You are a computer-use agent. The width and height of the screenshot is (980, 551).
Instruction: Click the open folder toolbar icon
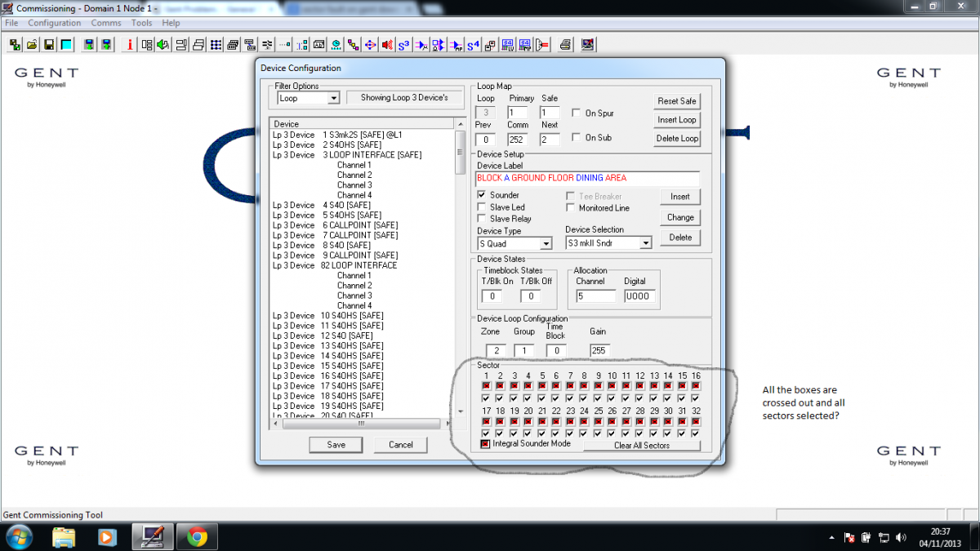click(33, 44)
